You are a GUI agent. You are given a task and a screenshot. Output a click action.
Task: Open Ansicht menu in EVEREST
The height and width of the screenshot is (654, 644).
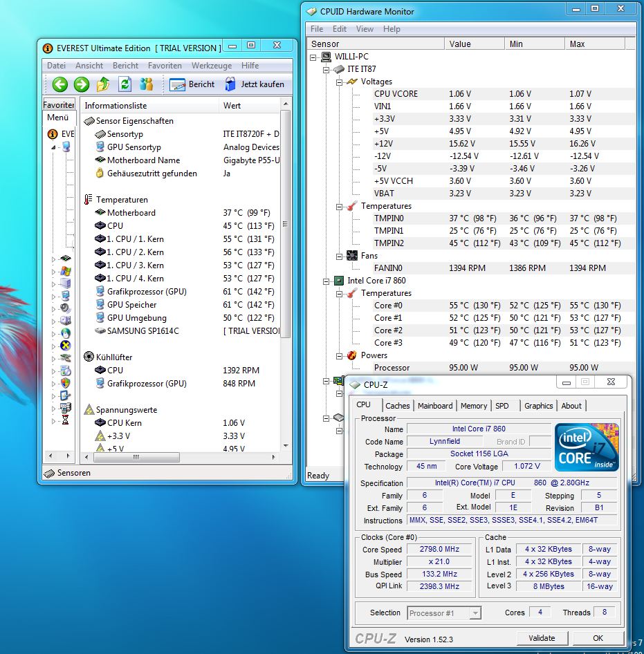point(89,66)
